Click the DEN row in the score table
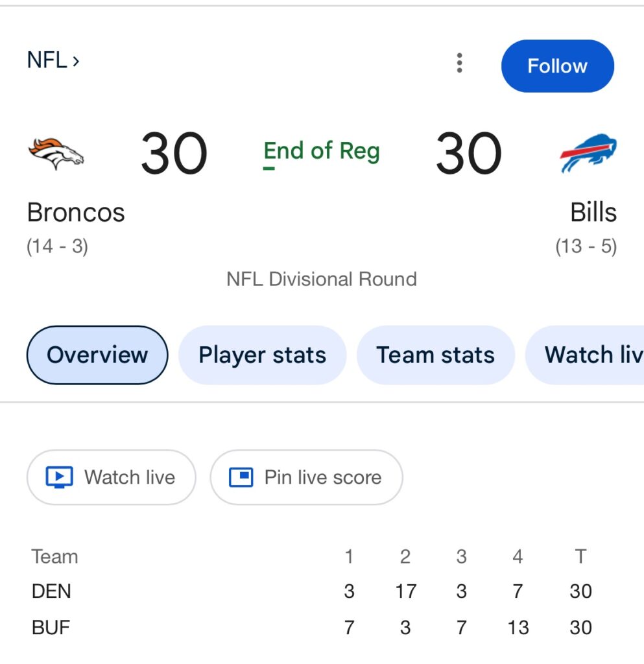The height and width of the screenshot is (664, 644). pyautogui.click(x=51, y=591)
